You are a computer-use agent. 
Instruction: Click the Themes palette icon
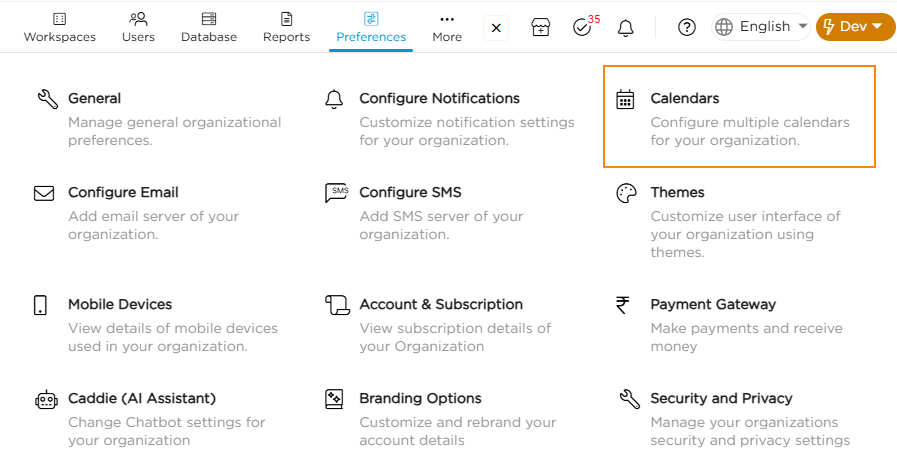click(626, 193)
